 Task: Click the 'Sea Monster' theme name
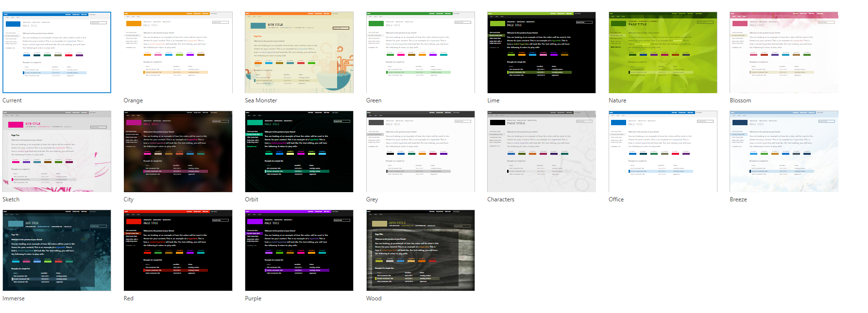(261, 100)
